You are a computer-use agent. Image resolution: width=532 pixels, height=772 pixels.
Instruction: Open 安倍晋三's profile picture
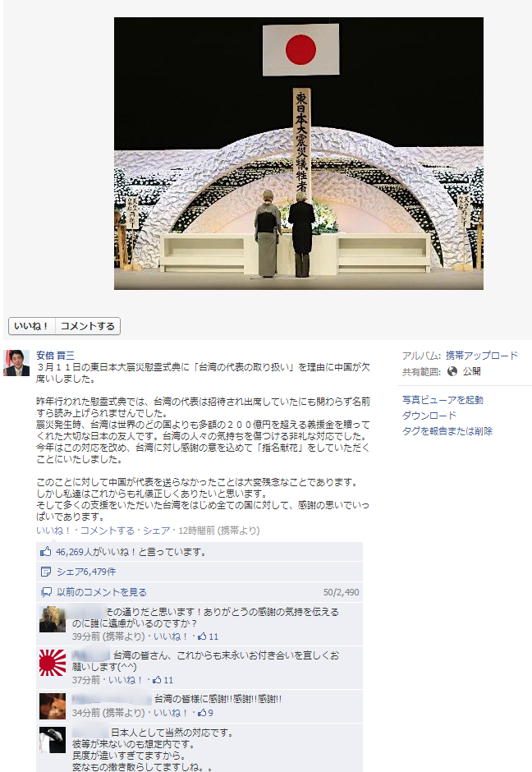click(x=16, y=363)
